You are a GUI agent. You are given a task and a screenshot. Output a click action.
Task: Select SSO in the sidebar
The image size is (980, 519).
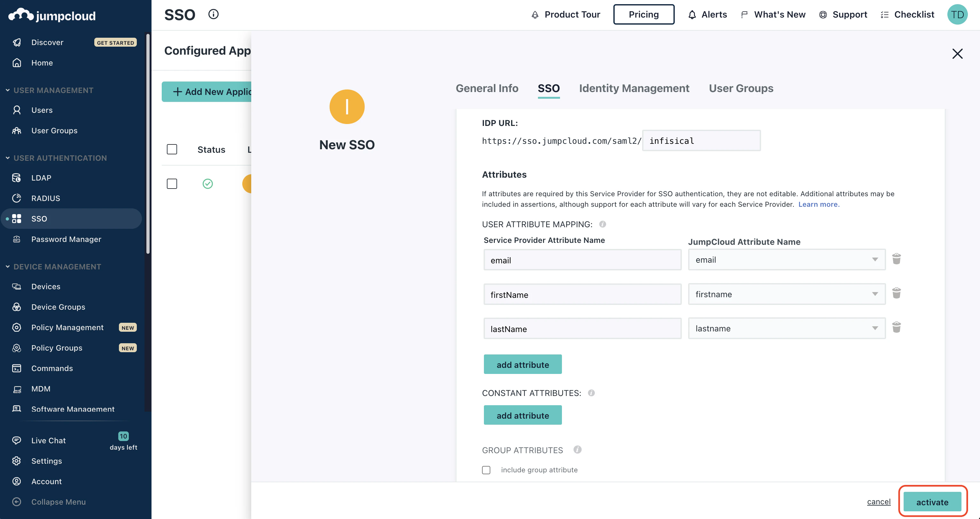(x=72, y=219)
